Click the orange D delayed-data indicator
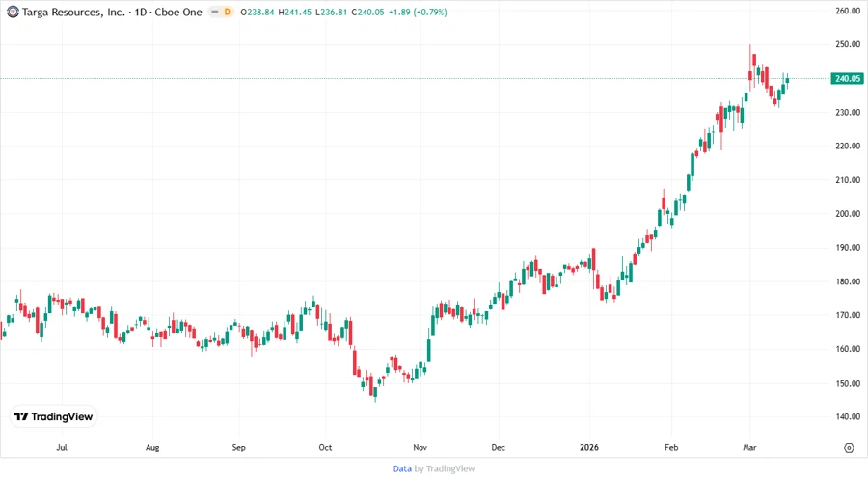868x480 pixels. point(227,12)
